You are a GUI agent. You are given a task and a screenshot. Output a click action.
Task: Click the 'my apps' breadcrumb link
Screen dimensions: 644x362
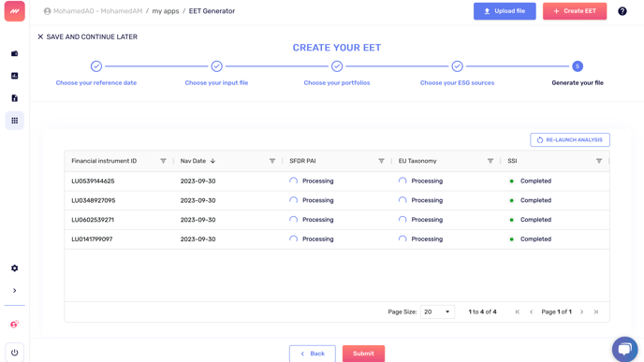[x=166, y=11]
